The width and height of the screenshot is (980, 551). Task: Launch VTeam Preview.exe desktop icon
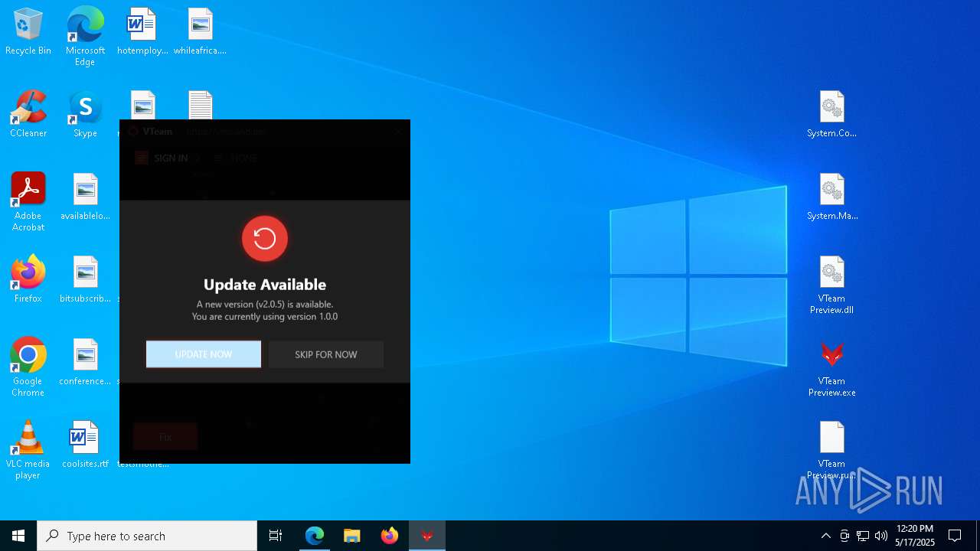[831, 367]
